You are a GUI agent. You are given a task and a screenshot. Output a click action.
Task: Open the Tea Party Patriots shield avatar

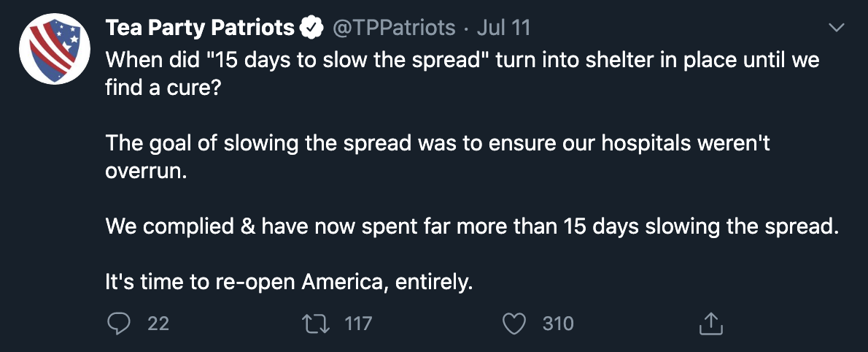pos(54,49)
